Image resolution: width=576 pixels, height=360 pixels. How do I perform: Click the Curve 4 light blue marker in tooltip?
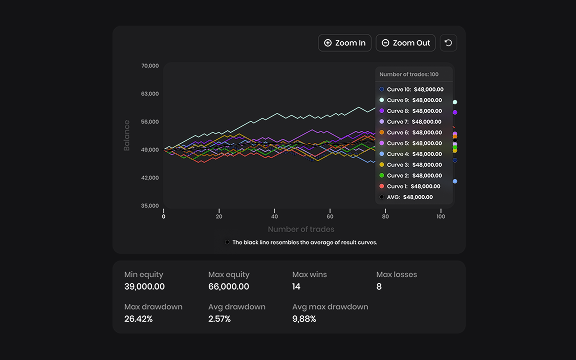[382, 154]
